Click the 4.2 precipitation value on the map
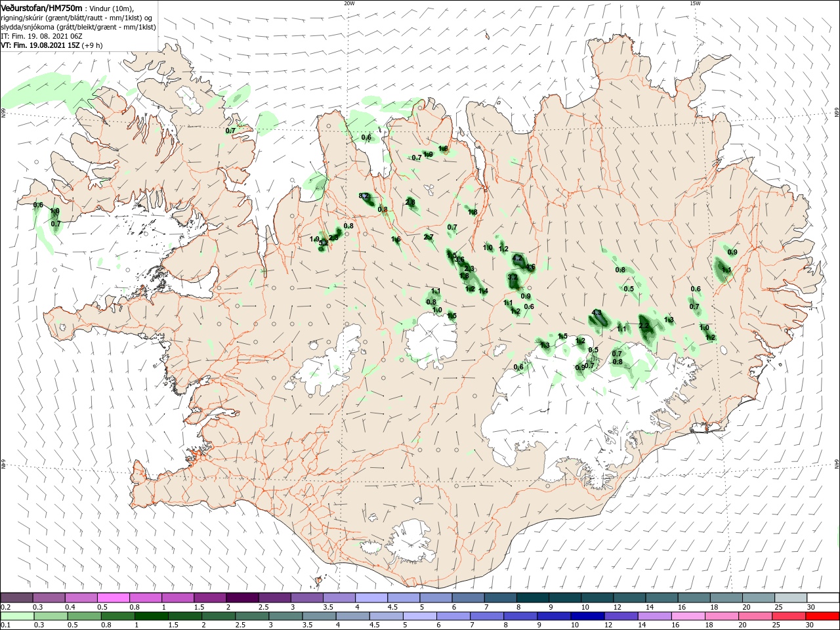 coord(517,259)
